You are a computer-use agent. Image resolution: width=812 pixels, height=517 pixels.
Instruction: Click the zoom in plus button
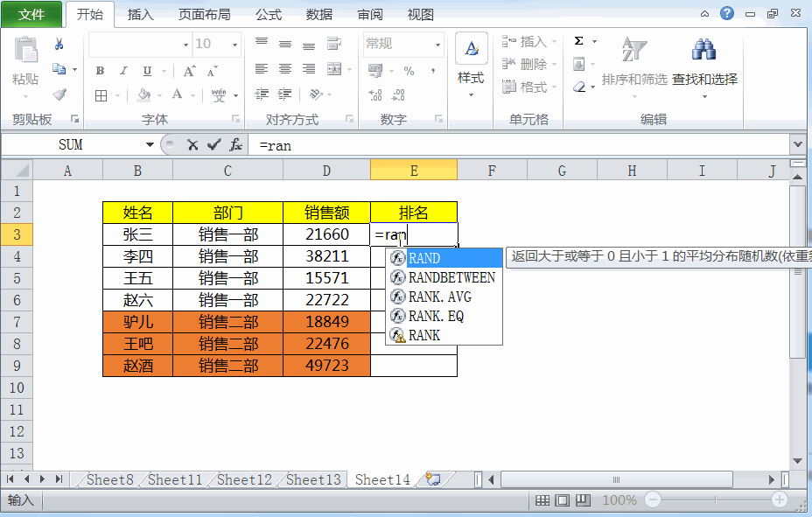point(780,500)
